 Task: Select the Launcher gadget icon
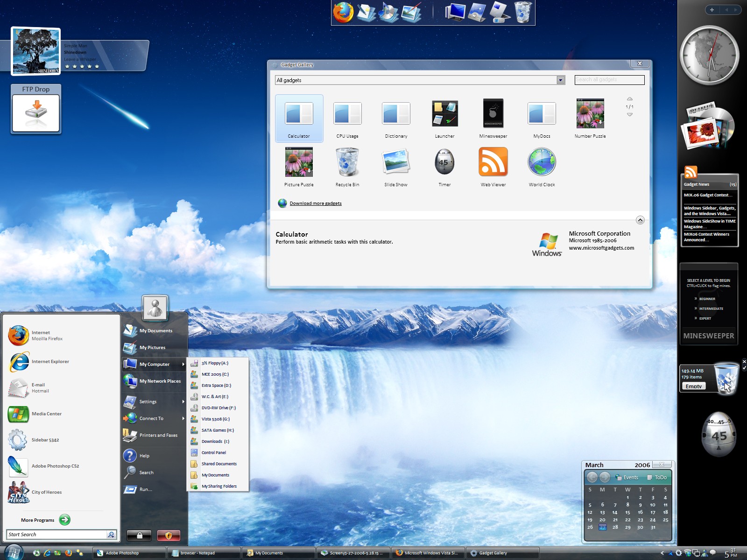pyautogui.click(x=444, y=113)
